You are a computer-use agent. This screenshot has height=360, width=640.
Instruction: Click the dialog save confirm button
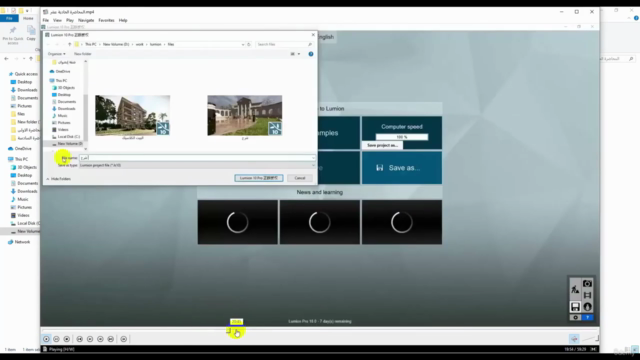point(259,178)
